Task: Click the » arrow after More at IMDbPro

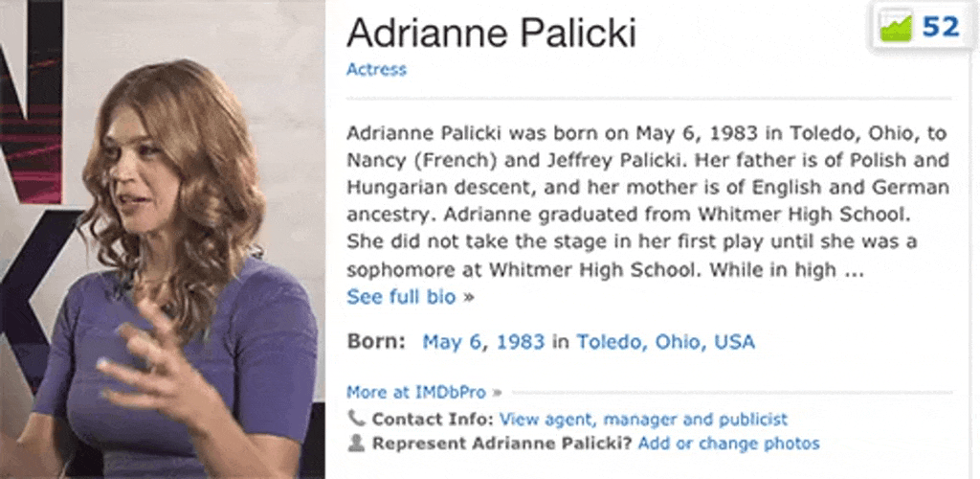Action: click(496, 392)
